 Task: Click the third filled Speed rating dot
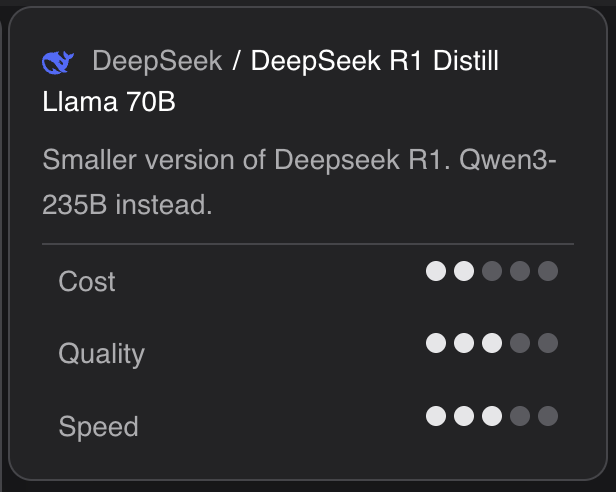click(492, 416)
